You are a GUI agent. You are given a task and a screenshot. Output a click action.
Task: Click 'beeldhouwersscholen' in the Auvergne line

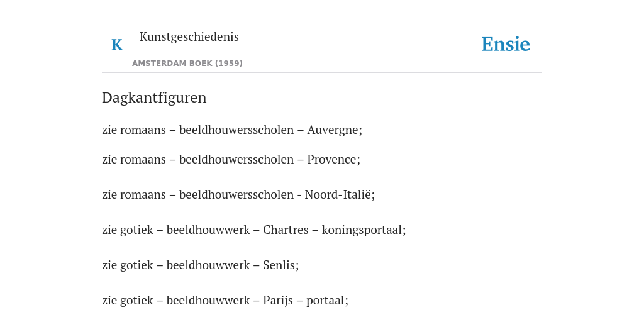236,130
